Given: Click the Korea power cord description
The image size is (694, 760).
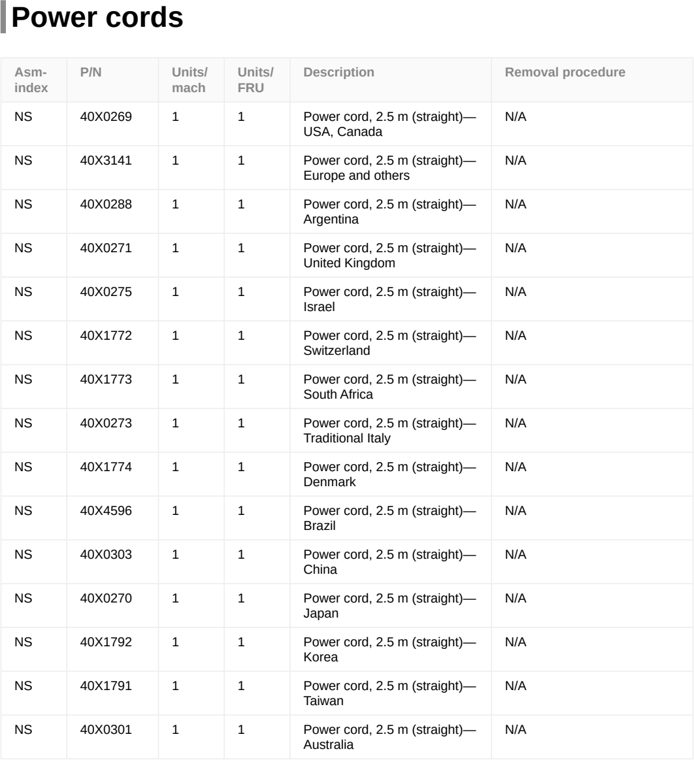Looking at the screenshot, I should [390, 649].
